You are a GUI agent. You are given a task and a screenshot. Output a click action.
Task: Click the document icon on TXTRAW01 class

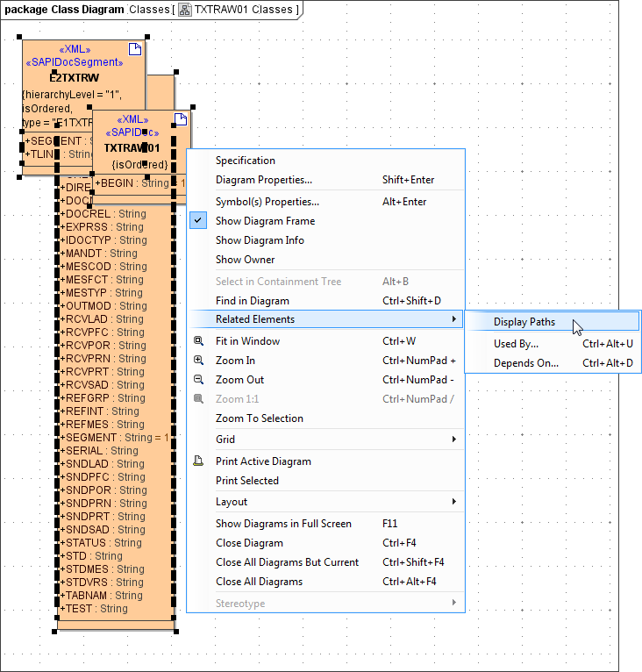181,118
